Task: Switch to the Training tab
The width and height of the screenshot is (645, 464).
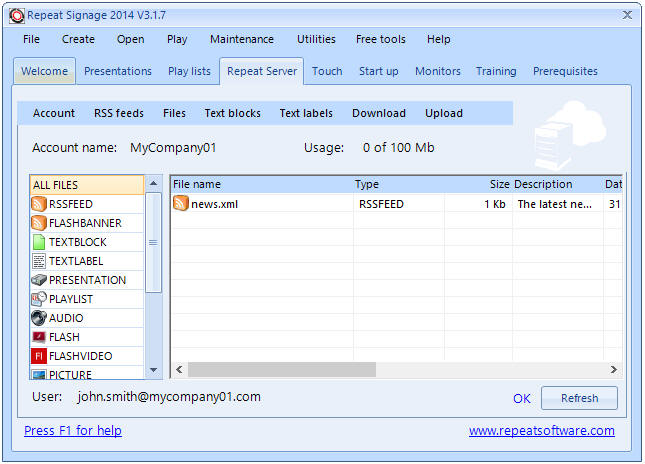Action: point(496,71)
